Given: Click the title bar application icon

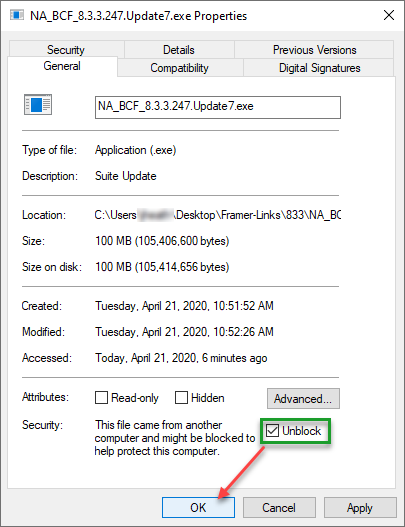Looking at the screenshot, I should [17, 15].
